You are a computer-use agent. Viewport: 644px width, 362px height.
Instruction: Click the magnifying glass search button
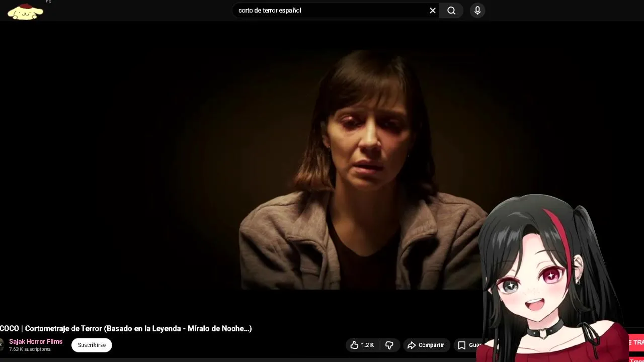pos(451,11)
